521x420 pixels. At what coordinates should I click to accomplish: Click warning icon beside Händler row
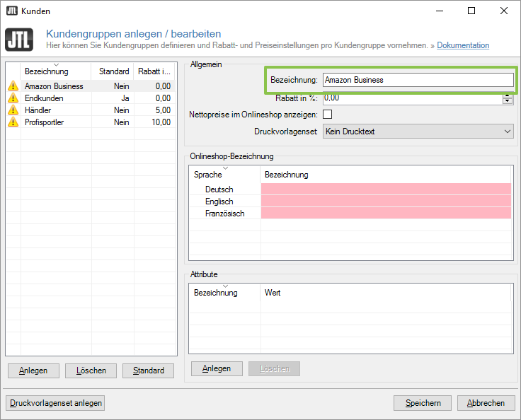13,110
